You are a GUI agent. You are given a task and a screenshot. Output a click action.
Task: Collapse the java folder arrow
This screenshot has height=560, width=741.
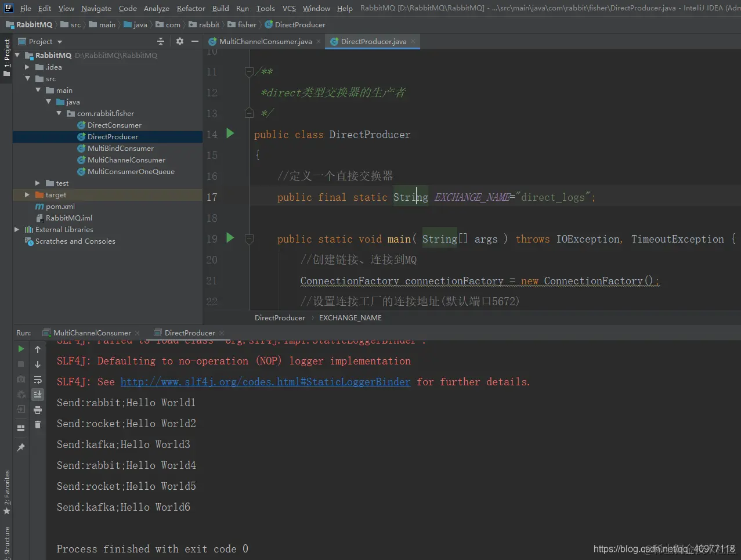[x=48, y=102]
